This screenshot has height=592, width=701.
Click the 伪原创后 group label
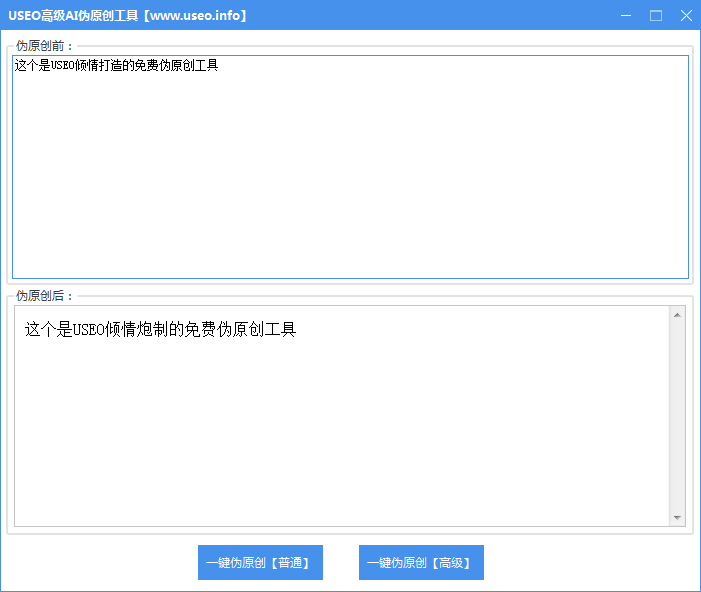(44, 296)
